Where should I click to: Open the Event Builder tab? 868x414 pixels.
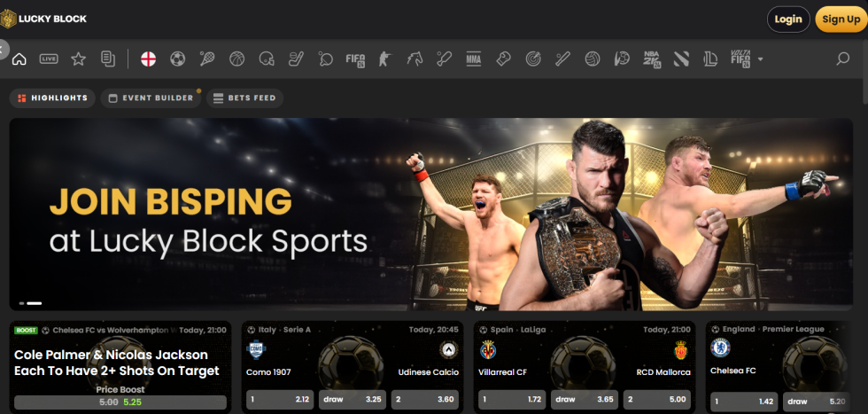pyautogui.click(x=151, y=98)
